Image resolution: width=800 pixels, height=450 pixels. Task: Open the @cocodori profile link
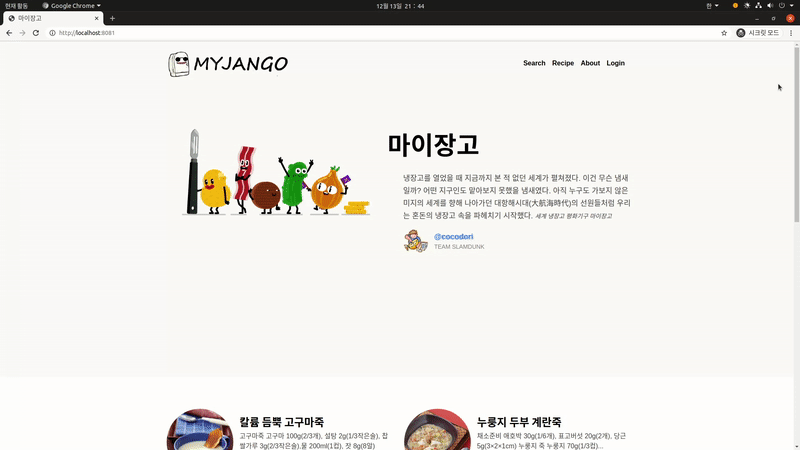click(454, 237)
